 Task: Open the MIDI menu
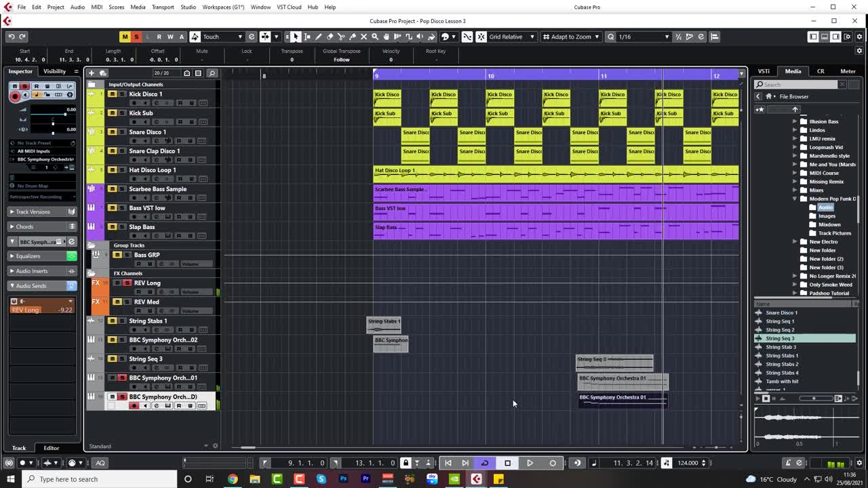tap(97, 7)
